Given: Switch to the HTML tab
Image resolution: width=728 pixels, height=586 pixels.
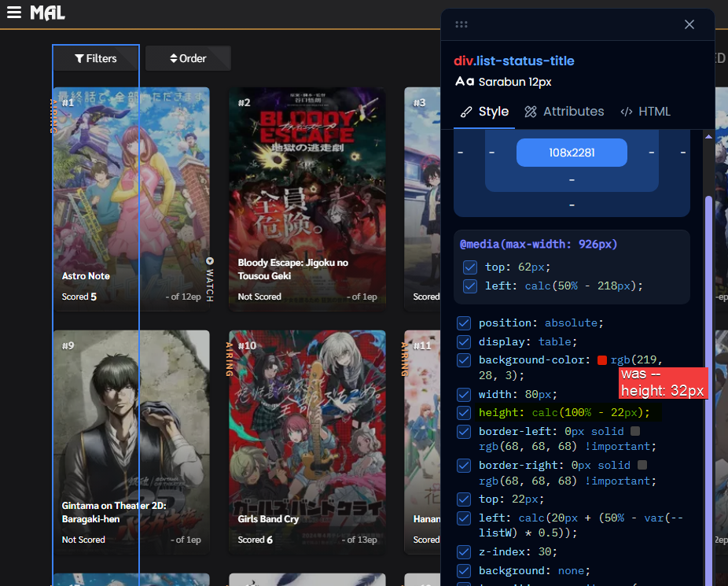Looking at the screenshot, I should 645,112.
